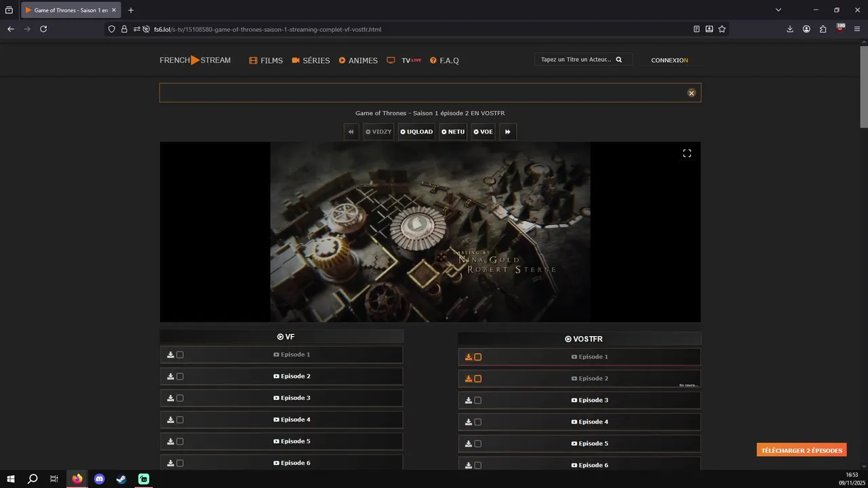Click the search magnifier icon in site header

(618, 60)
